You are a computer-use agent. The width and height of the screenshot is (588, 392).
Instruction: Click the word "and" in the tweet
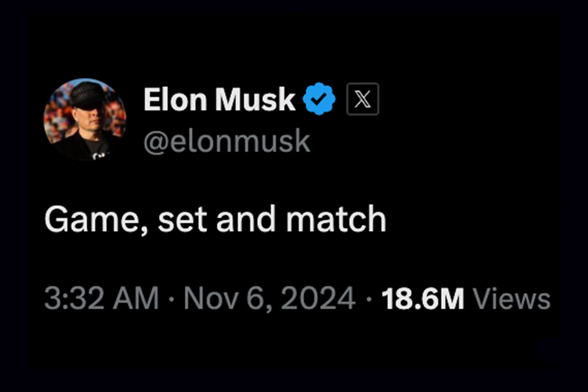click(x=246, y=218)
